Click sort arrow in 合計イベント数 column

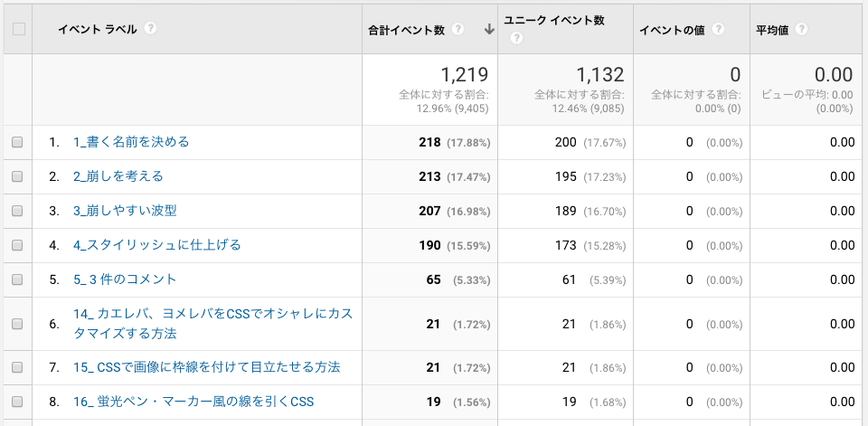click(489, 29)
